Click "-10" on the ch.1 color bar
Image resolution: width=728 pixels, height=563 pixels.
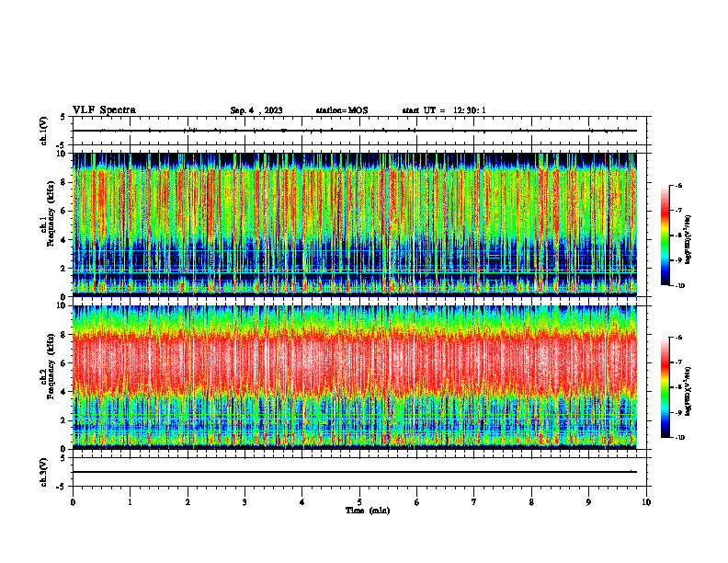pos(679,286)
